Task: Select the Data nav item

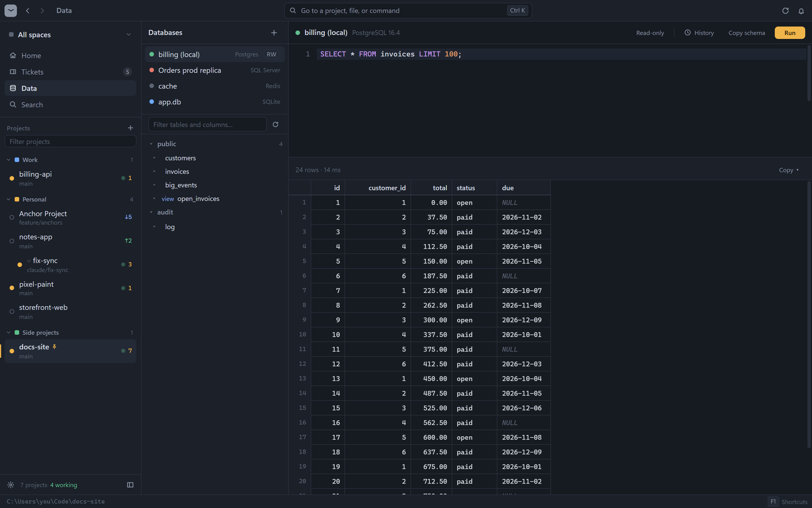Action: click(x=70, y=88)
